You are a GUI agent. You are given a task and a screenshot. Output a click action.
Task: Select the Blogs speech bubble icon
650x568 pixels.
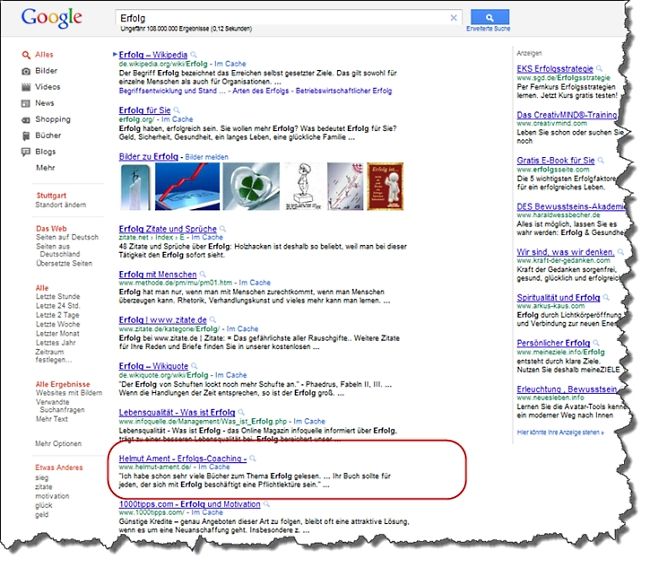(x=26, y=154)
